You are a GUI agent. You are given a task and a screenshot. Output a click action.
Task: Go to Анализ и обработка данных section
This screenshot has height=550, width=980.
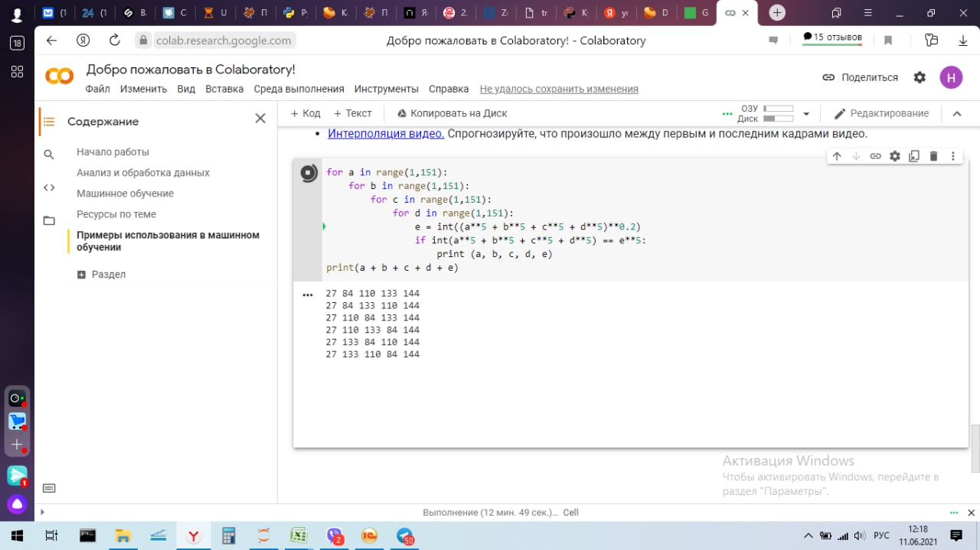tap(143, 173)
